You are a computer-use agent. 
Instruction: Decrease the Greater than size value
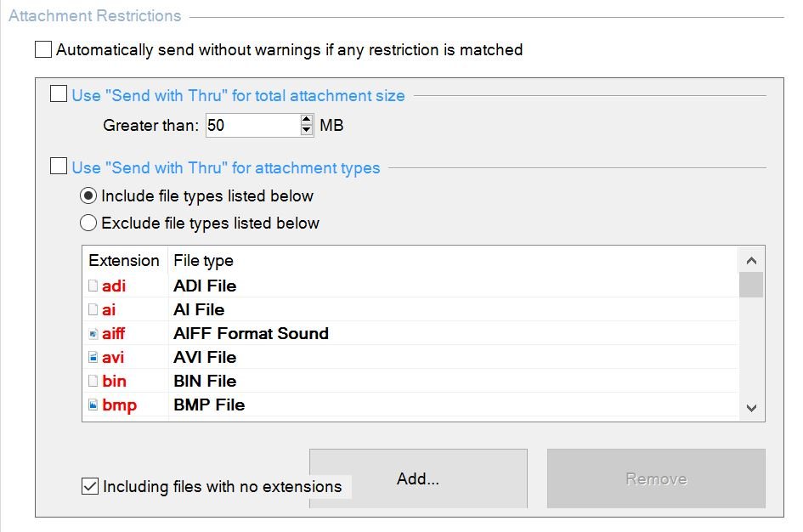click(306, 131)
